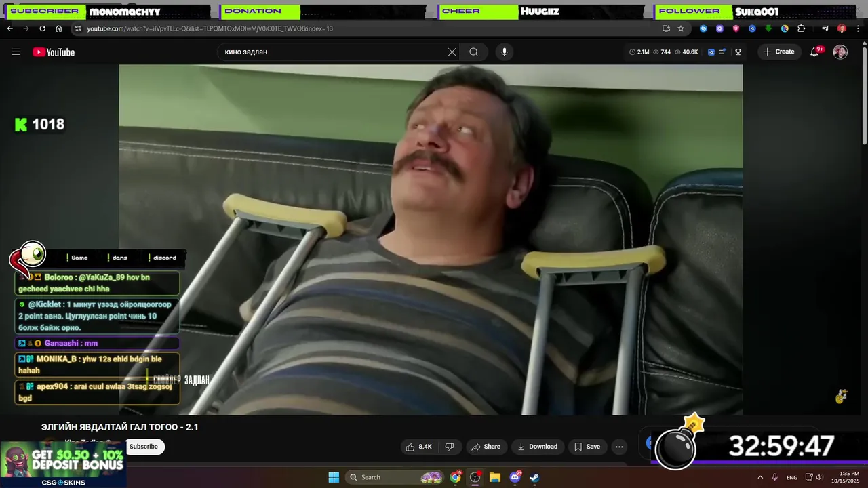Open Chrome three-dot menu
This screenshot has width=868, height=488.
tap(859, 28)
